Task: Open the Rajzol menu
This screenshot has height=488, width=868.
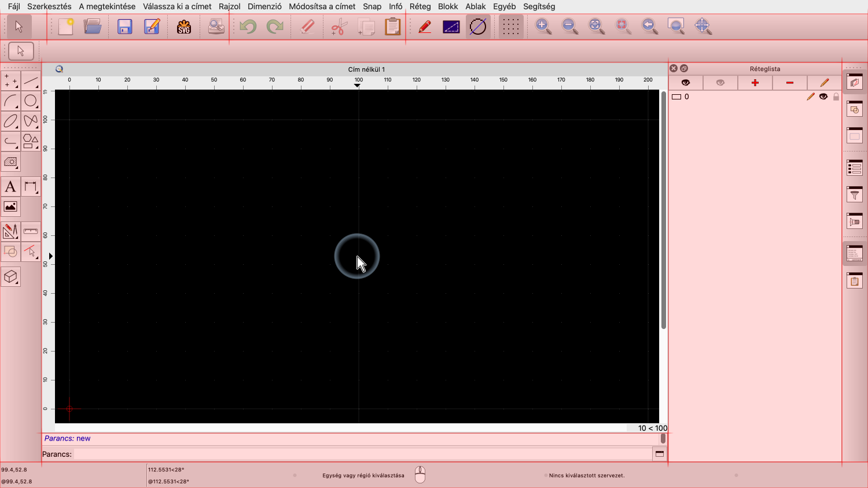Action: (229, 6)
